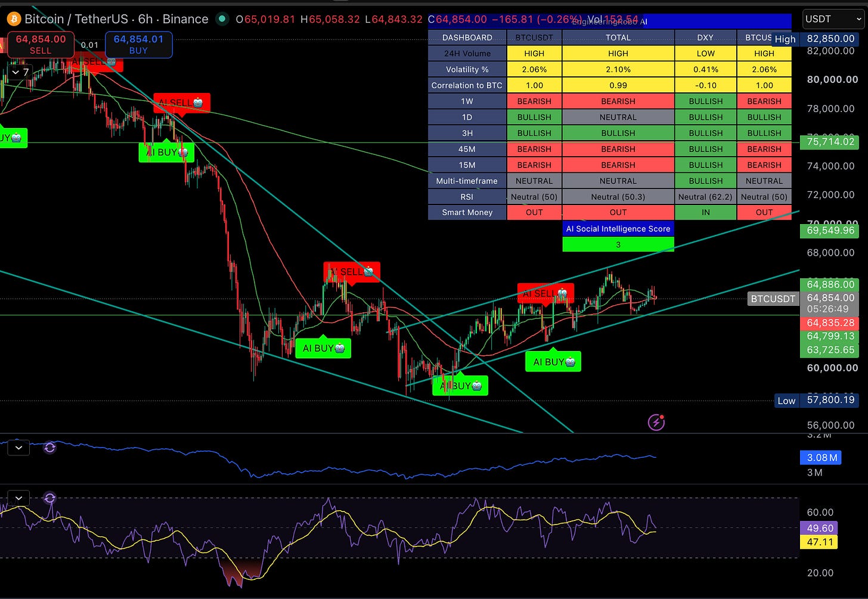
Task: Click the 3.08 M volume value label
Action: click(x=821, y=458)
